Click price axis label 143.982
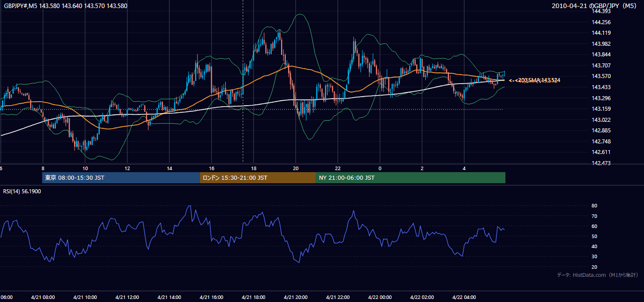Image resolution: width=644 pixels, height=302 pixels. click(x=602, y=44)
